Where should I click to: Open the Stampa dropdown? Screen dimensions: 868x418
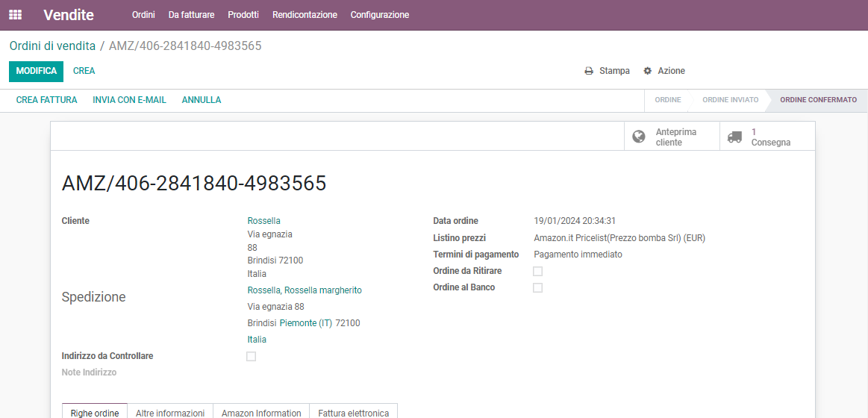tap(608, 71)
